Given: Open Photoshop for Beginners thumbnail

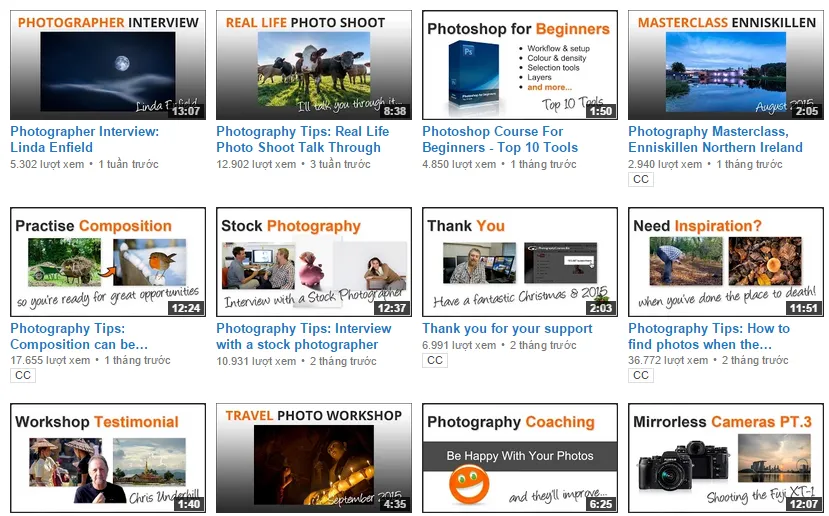Looking at the screenshot, I should 520,65.
